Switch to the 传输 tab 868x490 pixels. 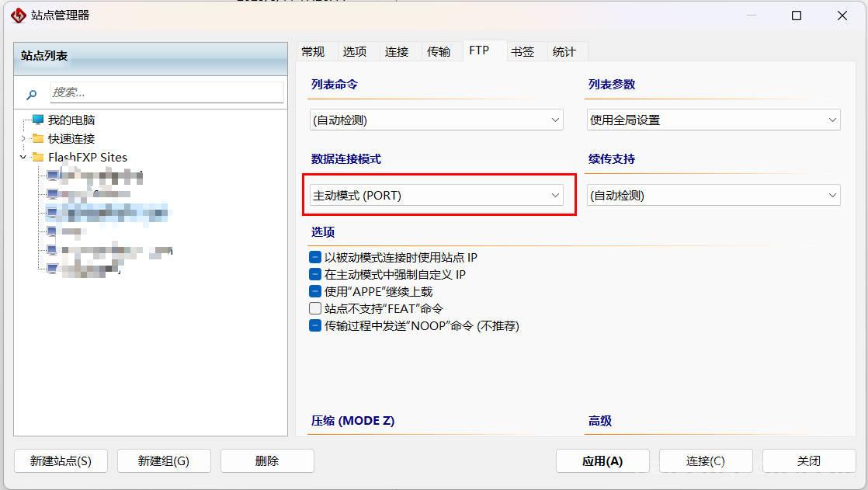pos(439,51)
